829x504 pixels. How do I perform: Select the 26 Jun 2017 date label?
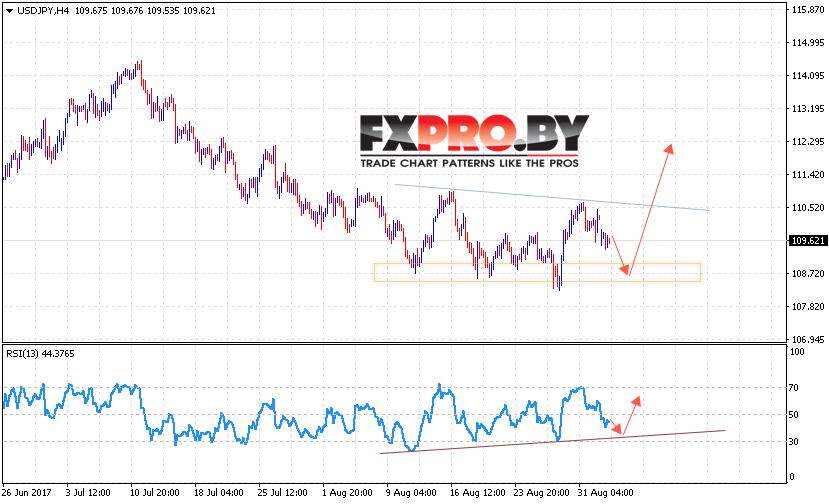(26, 493)
